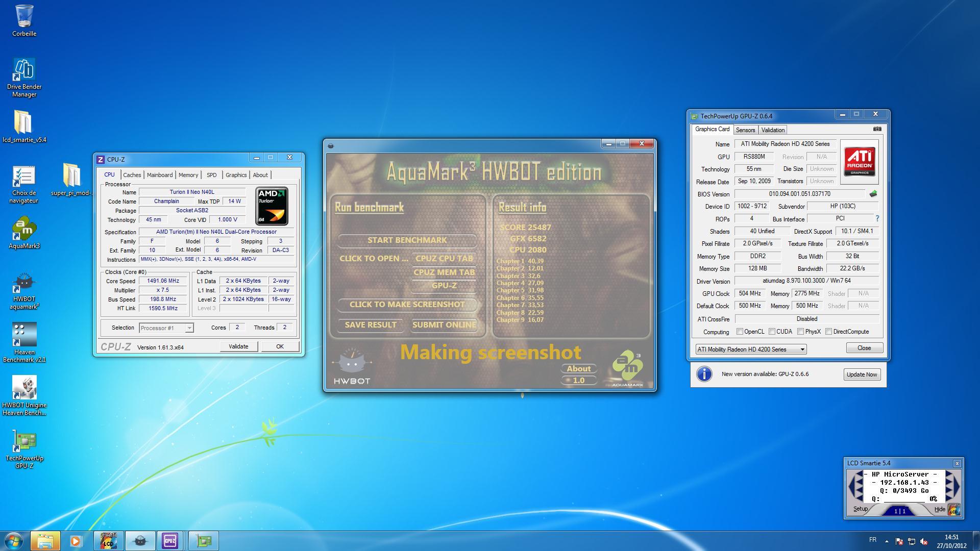Image resolution: width=980 pixels, height=551 pixels.
Task: Click CPUZ CPU TAB button in AquaMark
Action: pos(444,259)
